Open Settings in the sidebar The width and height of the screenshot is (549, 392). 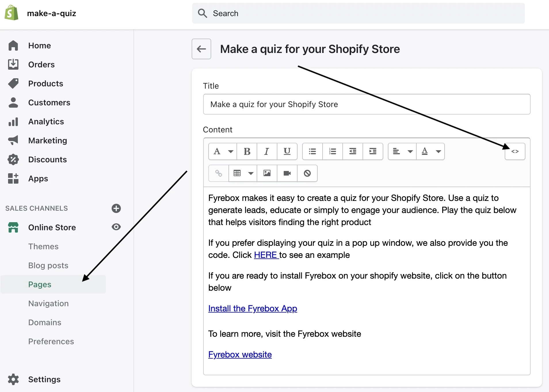pos(44,379)
